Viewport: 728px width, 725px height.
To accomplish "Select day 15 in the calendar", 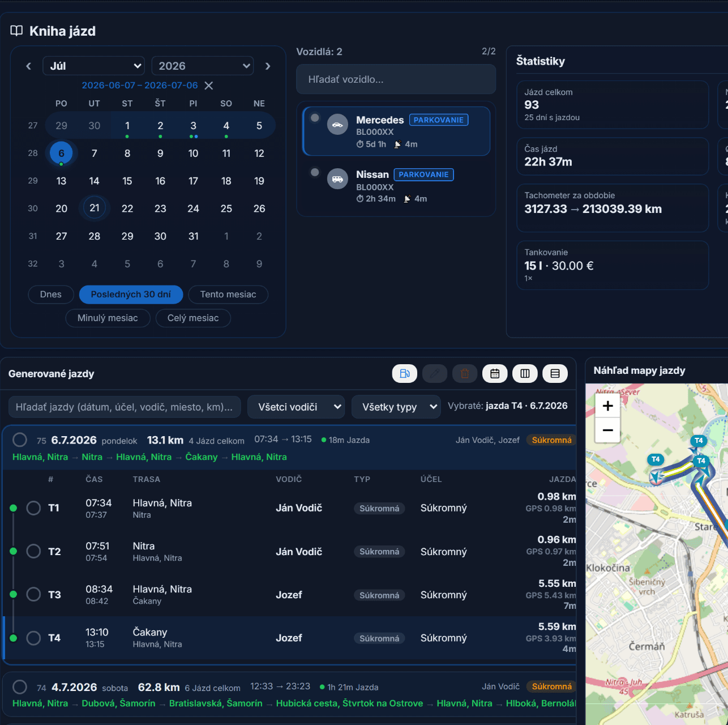I will pyautogui.click(x=127, y=181).
